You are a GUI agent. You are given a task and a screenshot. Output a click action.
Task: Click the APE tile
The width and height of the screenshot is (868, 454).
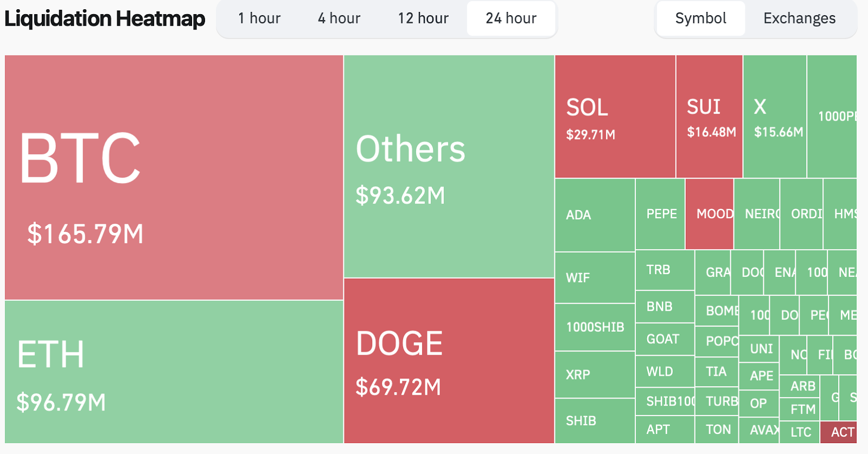759,375
